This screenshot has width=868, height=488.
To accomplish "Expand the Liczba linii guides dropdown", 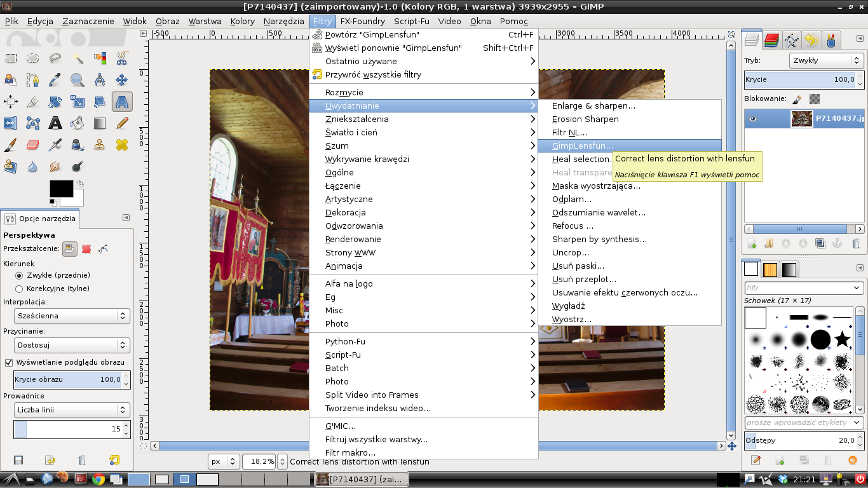I will (x=72, y=410).
